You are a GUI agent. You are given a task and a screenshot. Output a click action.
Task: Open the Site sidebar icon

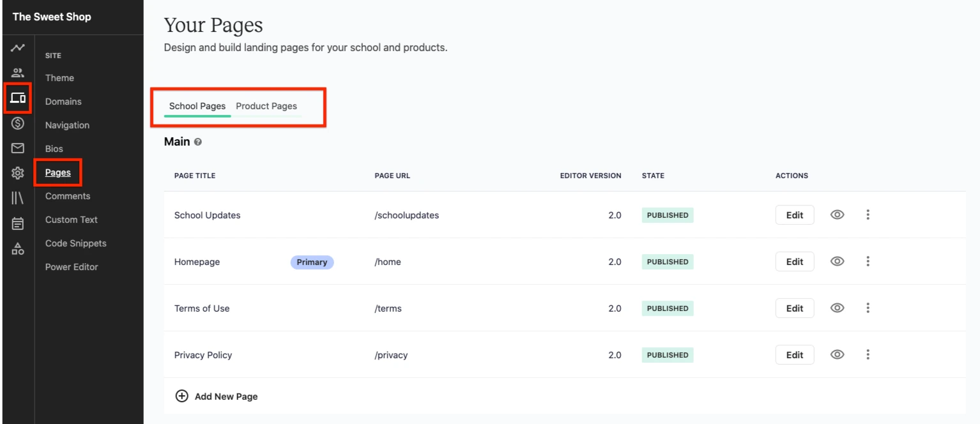point(18,98)
